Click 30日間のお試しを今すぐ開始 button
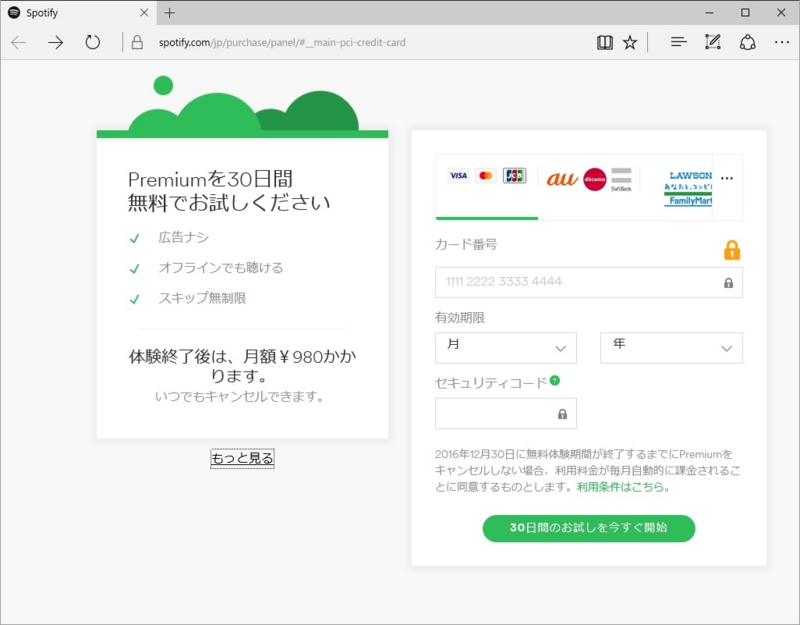 tap(589, 528)
